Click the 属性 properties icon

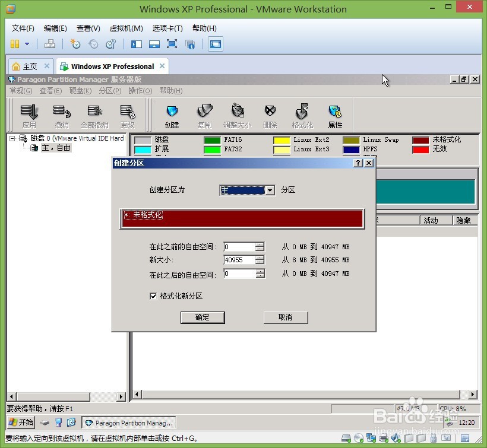pos(335,116)
